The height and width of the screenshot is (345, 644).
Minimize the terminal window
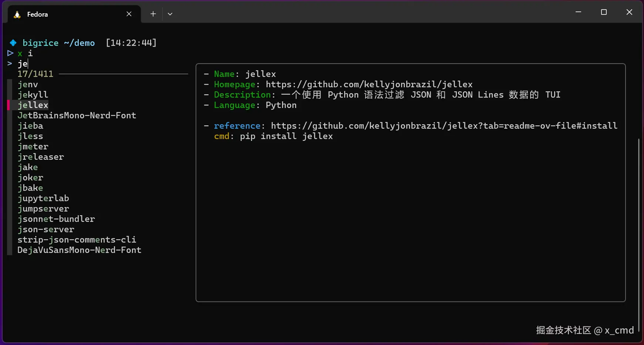[579, 12]
